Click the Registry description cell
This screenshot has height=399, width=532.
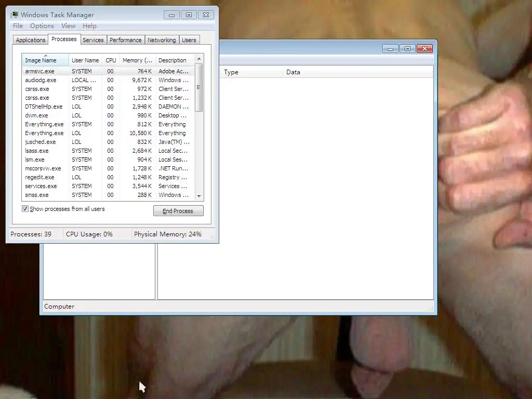tap(172, 177)
